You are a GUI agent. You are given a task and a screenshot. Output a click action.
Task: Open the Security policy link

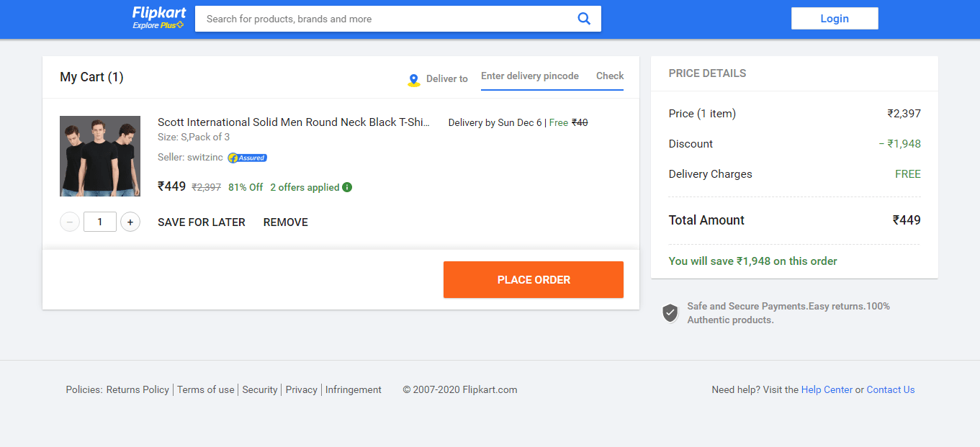coord(260,389)
